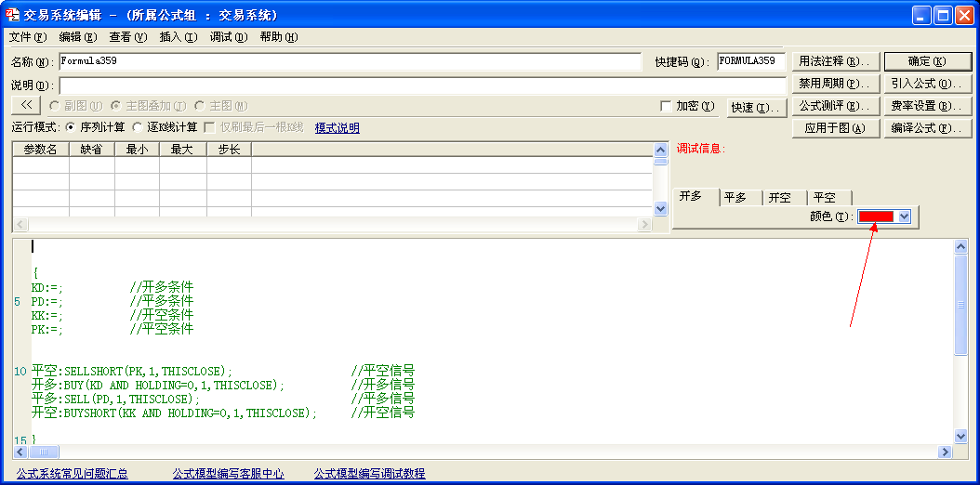Image resolution: width=980 pixels, height=485 pixels.
Task: Collapse the panel with the << button
Action: [x=26, y=106]
